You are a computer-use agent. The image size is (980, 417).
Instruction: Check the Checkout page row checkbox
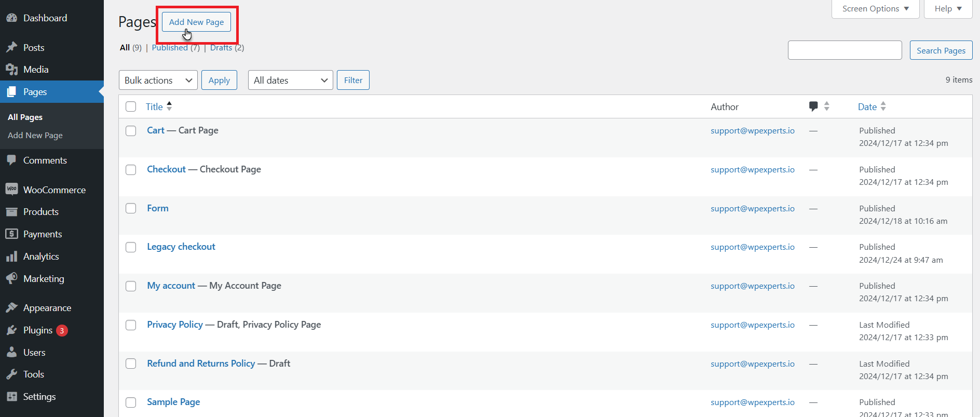point(131,170)
